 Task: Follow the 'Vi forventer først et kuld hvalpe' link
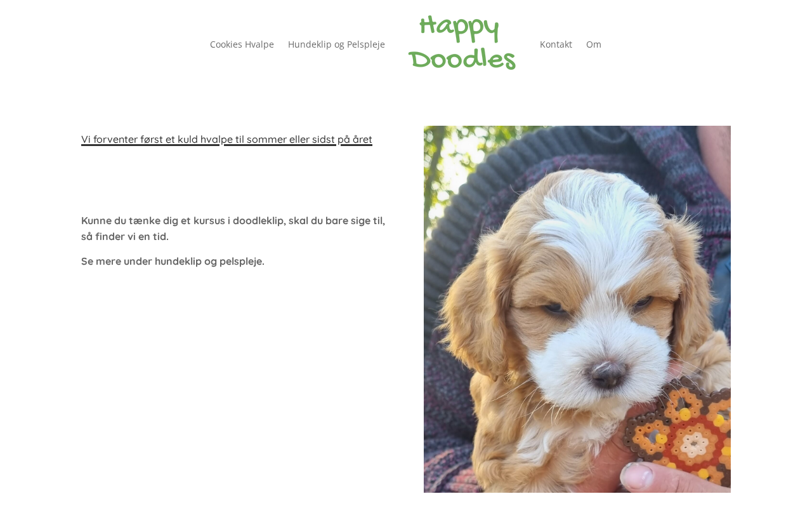click(150, 139)
